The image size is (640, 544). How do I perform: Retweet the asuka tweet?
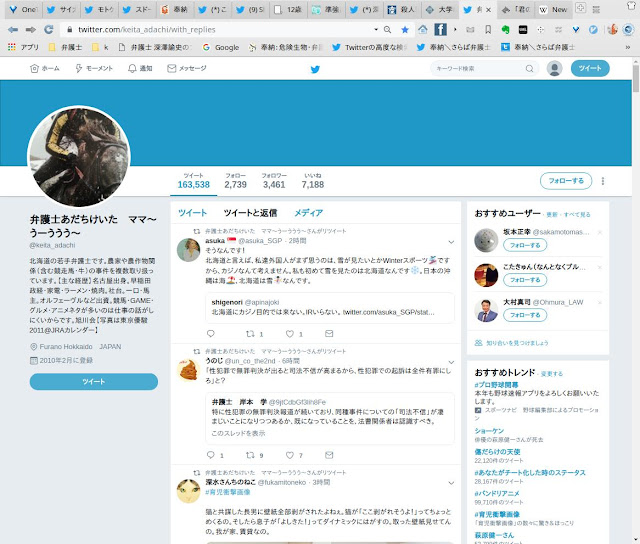click(250, 334)
